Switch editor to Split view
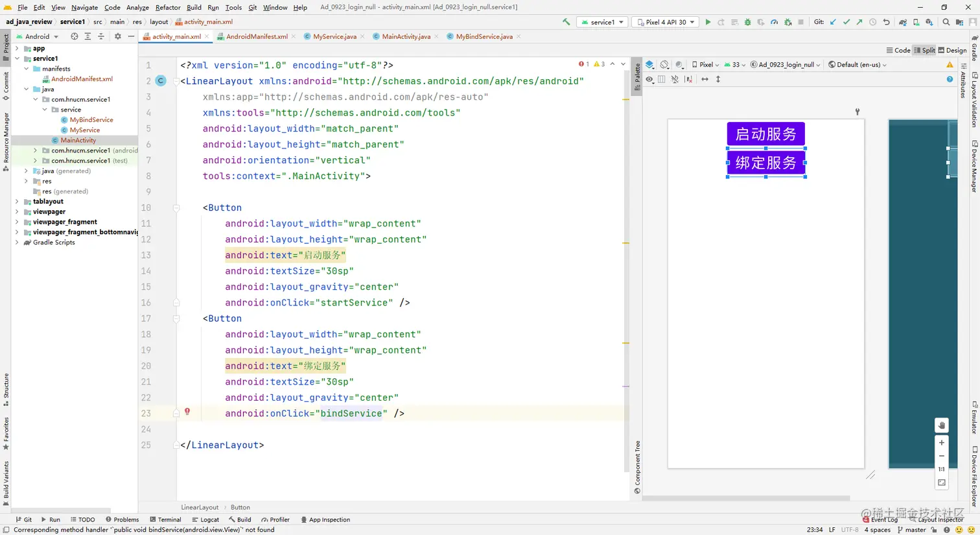Viewport: 980px width, 535px height. click(x=924, y=50)
